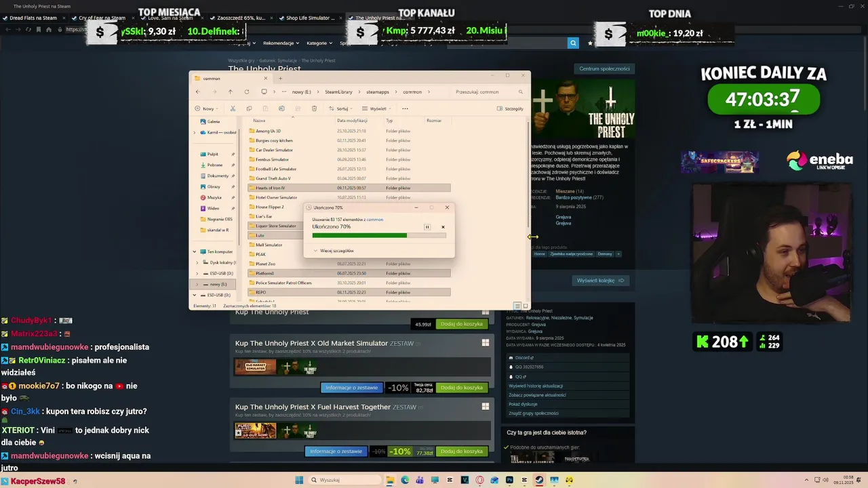Select the Planet Zoo folder
868x488 pixels.
coord(349,264)
